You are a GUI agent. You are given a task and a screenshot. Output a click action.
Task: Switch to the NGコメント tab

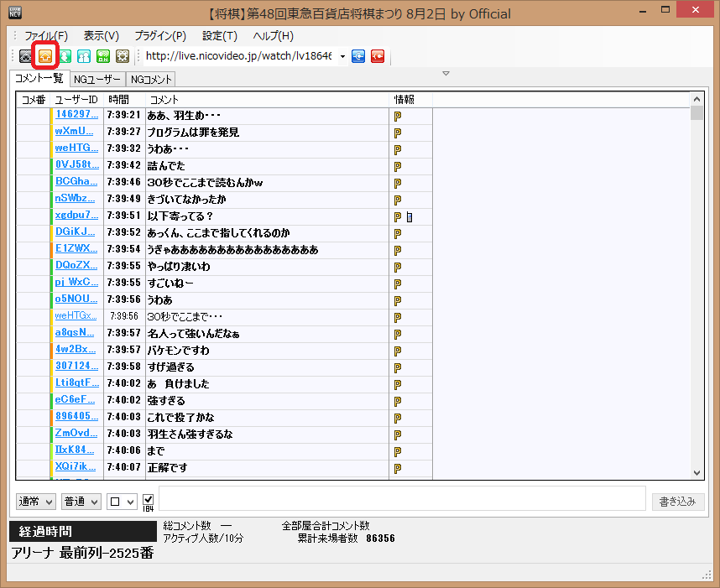(151, 80)
